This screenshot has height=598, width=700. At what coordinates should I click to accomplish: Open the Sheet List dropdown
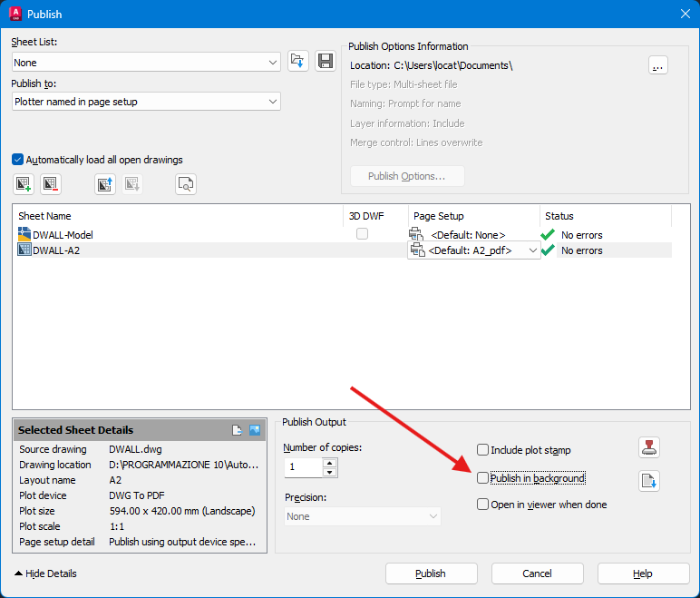point(146,62)
